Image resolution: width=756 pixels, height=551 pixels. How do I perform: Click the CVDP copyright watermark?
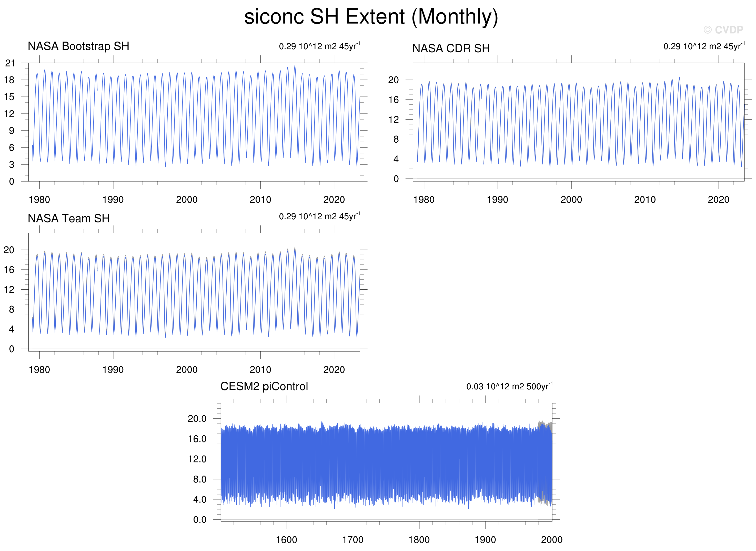click(x=723, y=30)
